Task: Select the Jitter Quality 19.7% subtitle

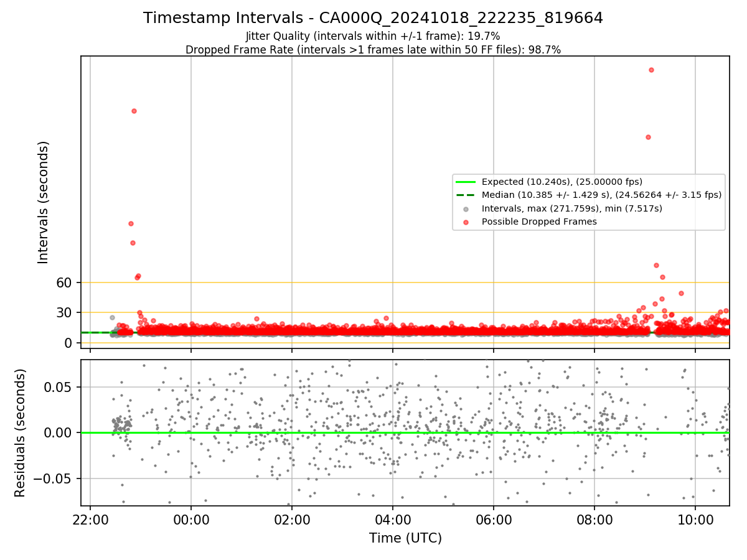Action: click(x=373, y=36)
